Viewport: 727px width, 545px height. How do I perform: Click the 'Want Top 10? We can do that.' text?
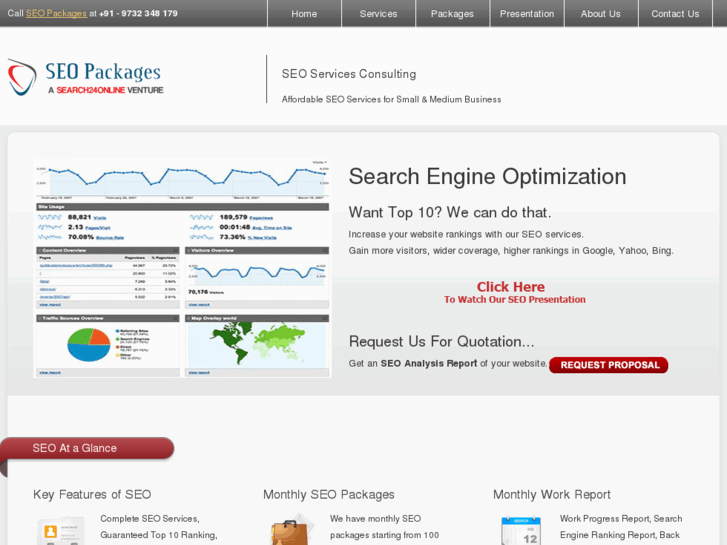450,212
